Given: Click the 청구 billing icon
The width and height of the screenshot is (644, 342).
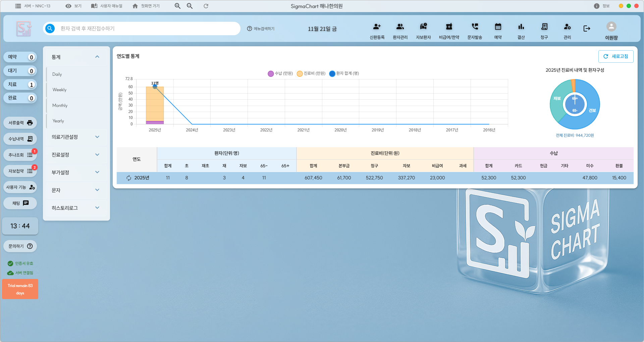Looking at the screenshot, I should coord(544,27).
